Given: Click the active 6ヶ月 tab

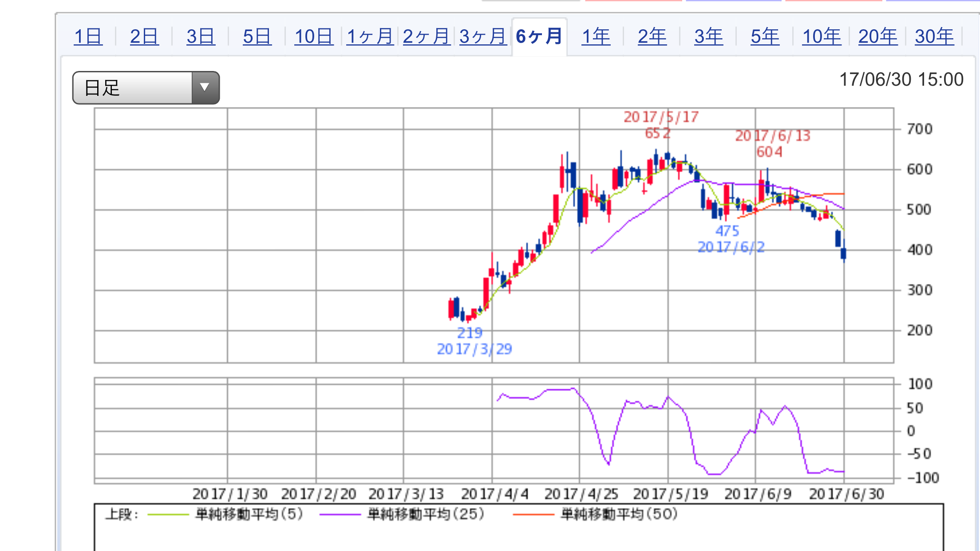Looking at the screenshot, I should tap(539, 36).
